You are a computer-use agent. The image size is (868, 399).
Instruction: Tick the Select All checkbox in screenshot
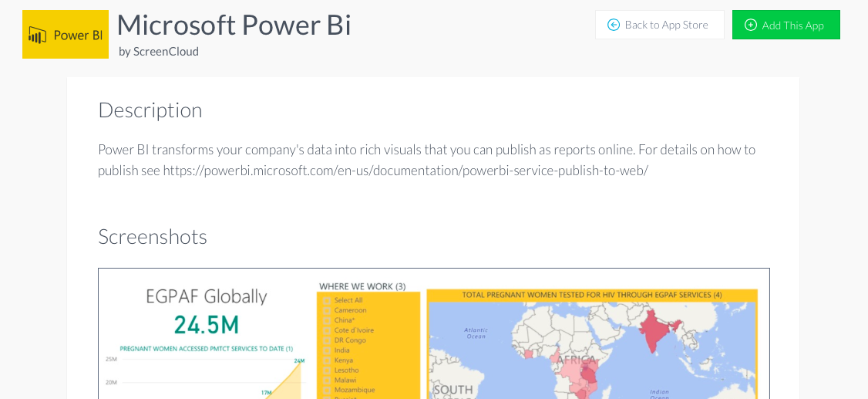pos(327,300)
